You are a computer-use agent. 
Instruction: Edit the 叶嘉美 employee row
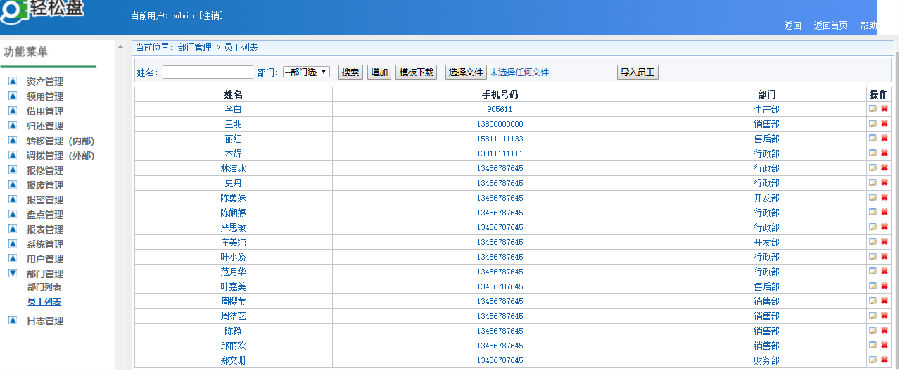[872, 286]
